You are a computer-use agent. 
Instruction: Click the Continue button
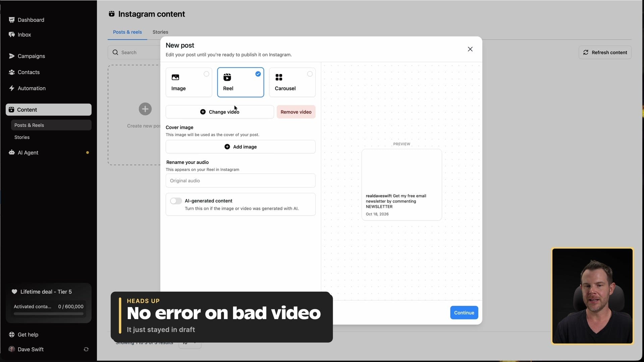coord(464,313)
